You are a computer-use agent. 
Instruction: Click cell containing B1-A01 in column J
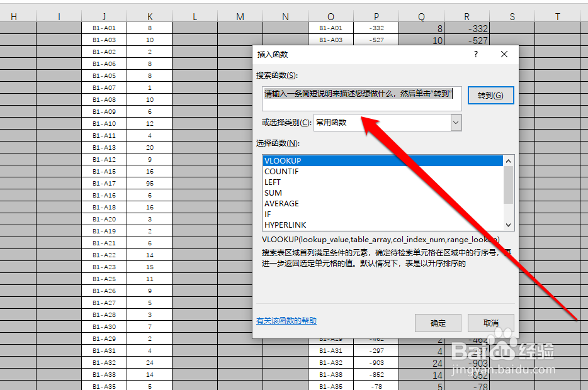pos(104,27)
